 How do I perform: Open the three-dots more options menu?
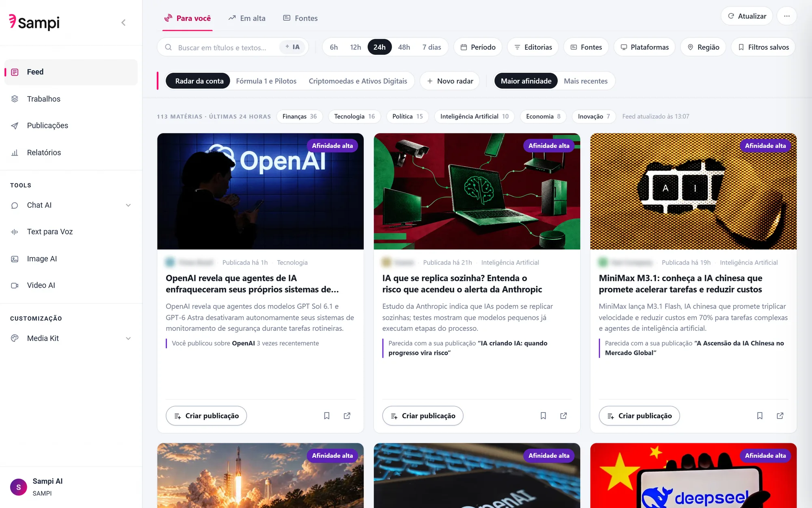click(786, 16)
